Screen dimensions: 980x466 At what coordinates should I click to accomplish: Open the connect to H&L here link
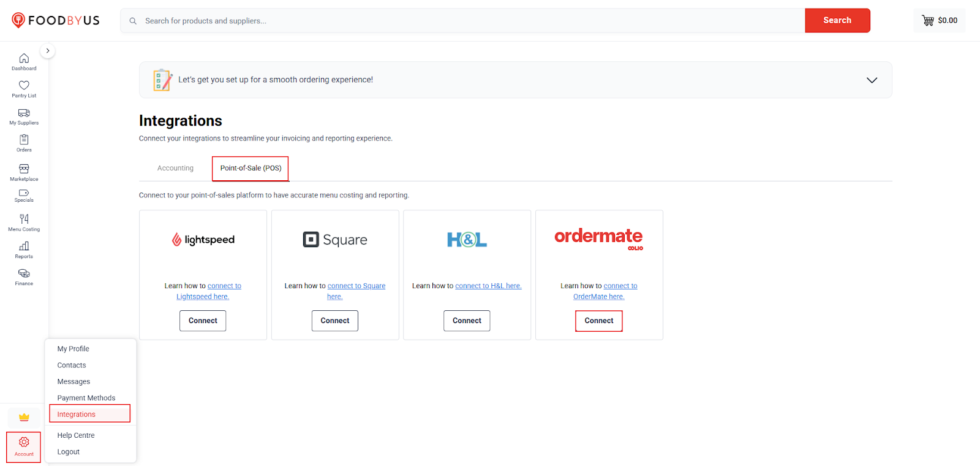[488, 286]
